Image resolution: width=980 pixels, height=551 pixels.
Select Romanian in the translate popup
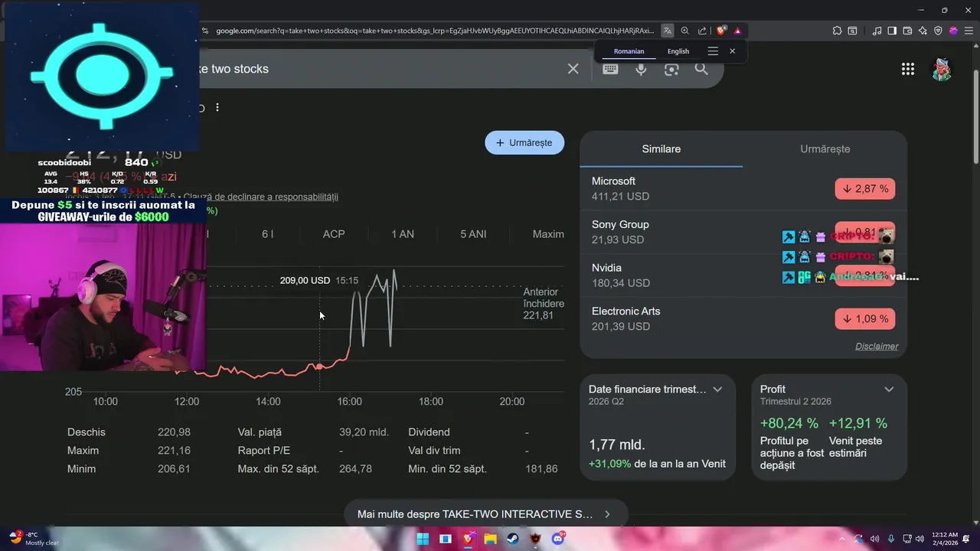[x=629, y=51]
